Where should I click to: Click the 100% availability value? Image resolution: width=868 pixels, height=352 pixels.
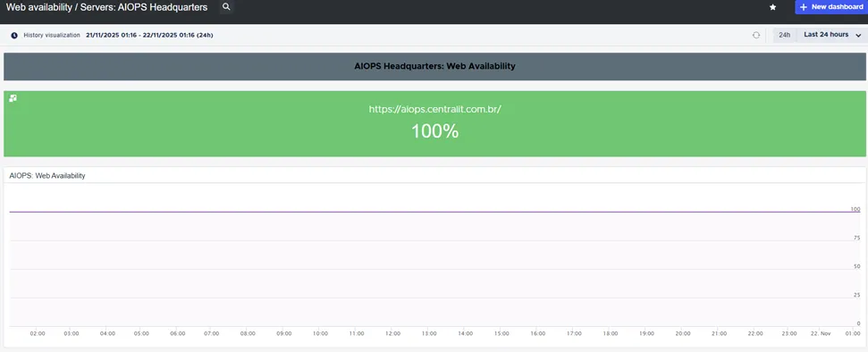[x=435, y=131]
